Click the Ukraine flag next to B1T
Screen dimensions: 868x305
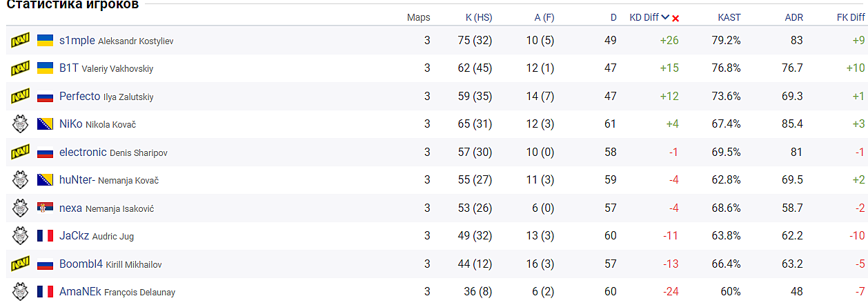pos(45,68)
